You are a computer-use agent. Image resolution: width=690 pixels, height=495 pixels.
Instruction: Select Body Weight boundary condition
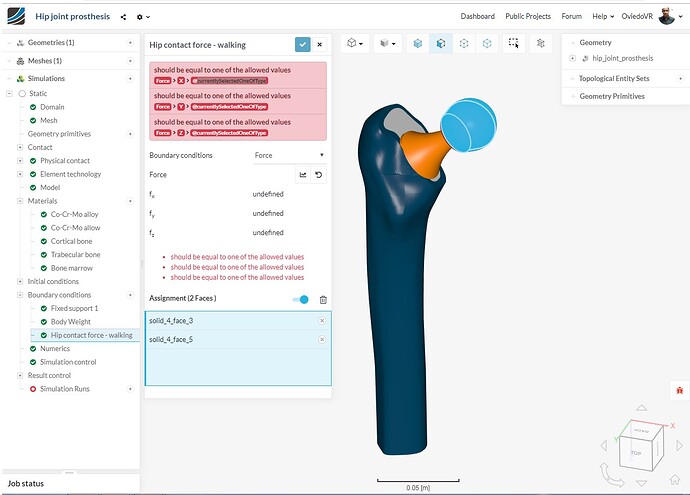(70, 322)
